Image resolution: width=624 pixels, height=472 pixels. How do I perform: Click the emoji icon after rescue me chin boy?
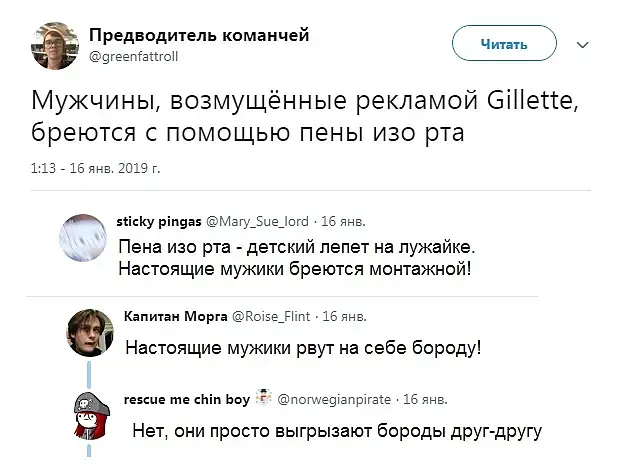[265, 398]
